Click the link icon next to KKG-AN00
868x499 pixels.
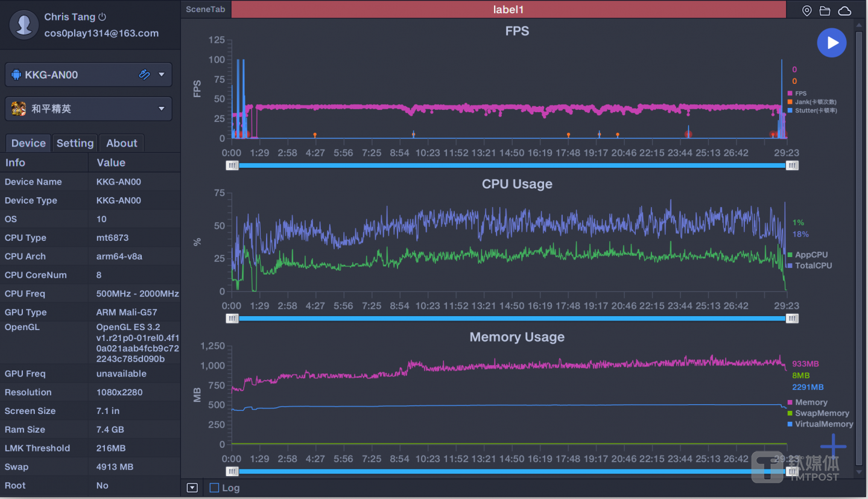pyautogui.click(x=144, y=75)
